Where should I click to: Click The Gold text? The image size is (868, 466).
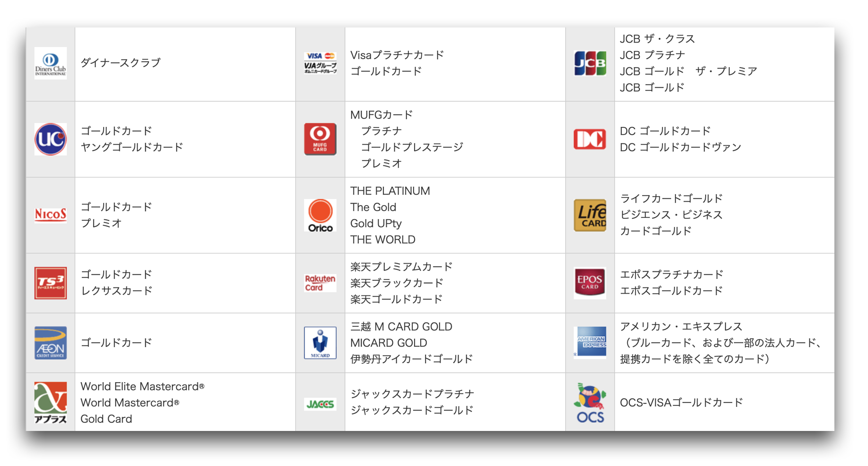click(x=373, y=207)
